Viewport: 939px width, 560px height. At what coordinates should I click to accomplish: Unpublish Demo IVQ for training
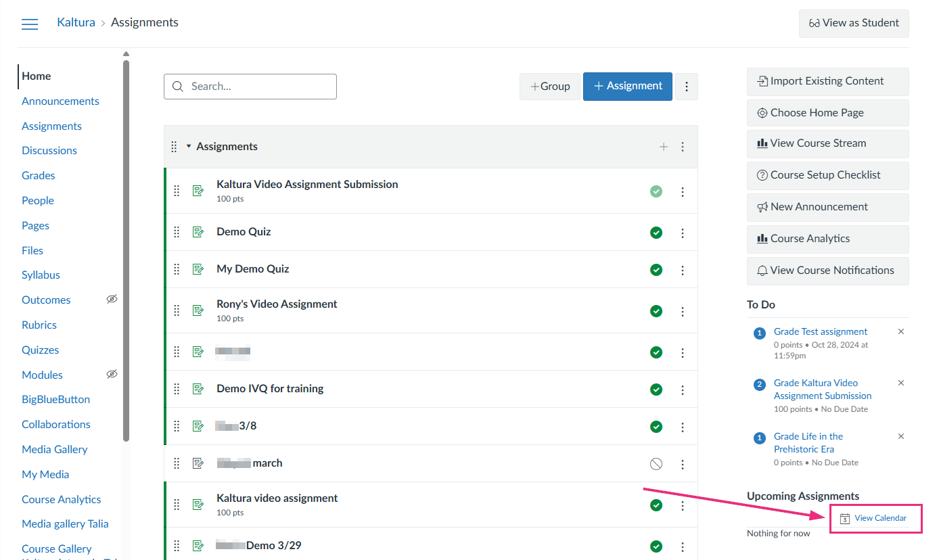coord(656,390)
